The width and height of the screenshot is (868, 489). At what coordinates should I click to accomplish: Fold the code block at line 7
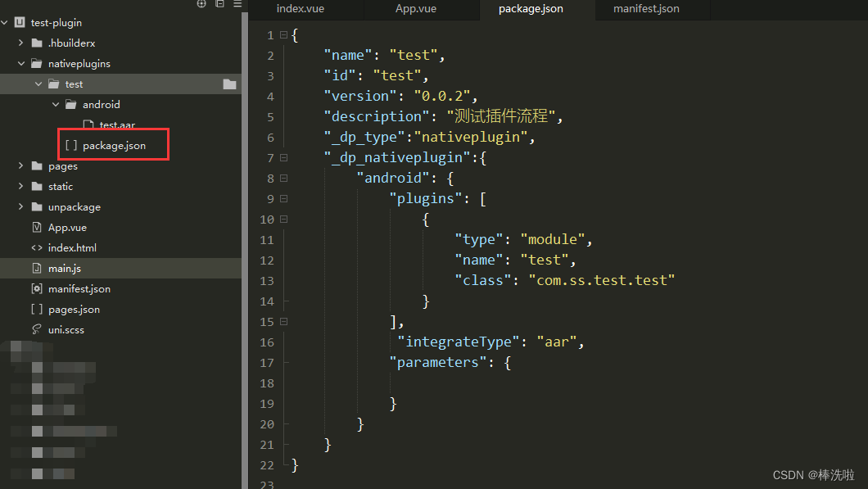pos(283,157)
